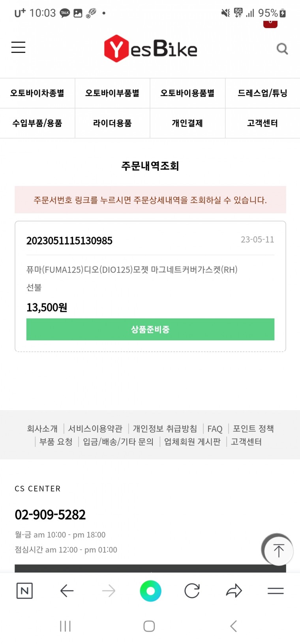Open the browser's bottom-right menu lines icon
Viewport: 300px width, 644px height.
pyautogui.click(x=276, y=591)
